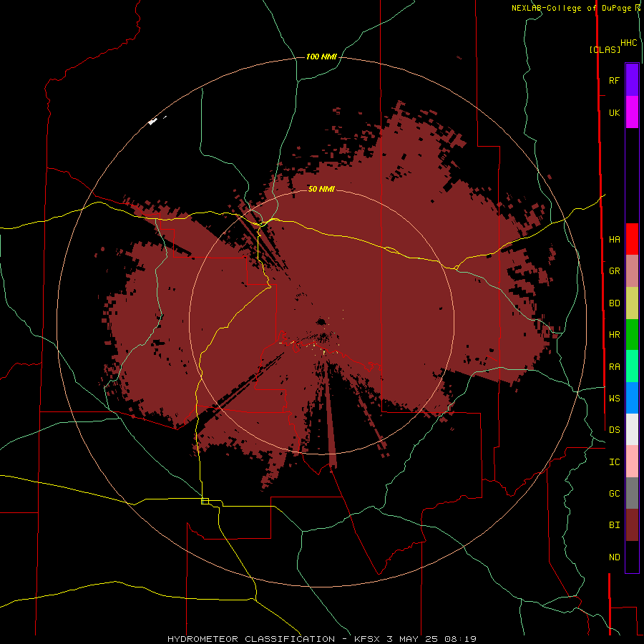644x644 pixels.
Task: Click the GR legend label
Action: point(615,271)
